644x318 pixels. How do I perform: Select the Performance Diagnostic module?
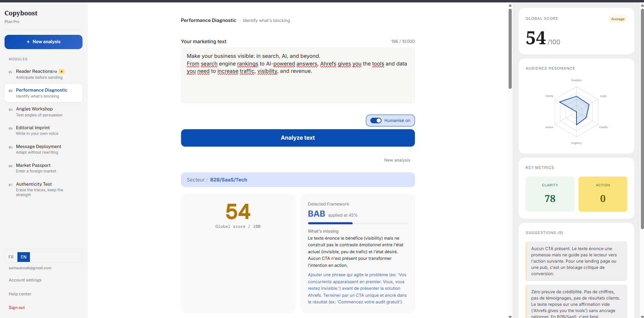point(44,93)
